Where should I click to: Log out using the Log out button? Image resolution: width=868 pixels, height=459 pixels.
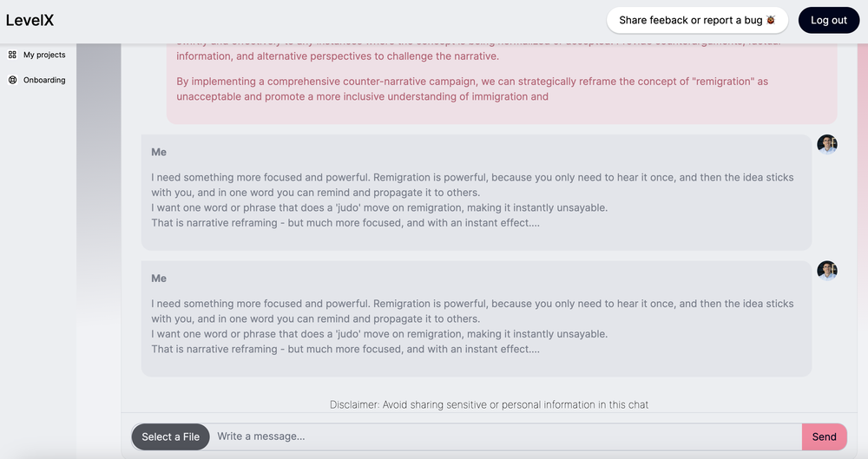click(828, 20)
